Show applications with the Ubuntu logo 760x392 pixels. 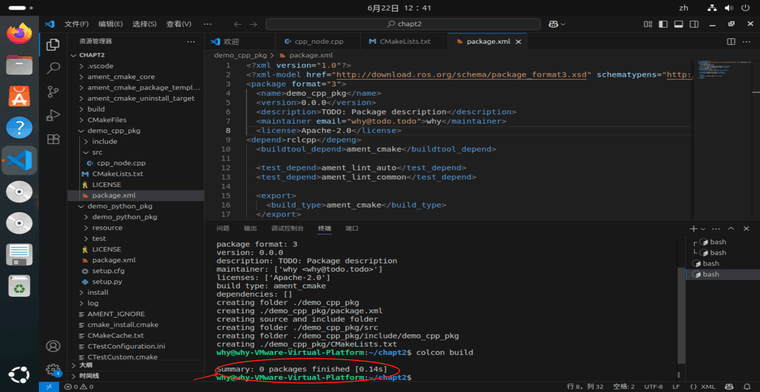coord(19,374)
